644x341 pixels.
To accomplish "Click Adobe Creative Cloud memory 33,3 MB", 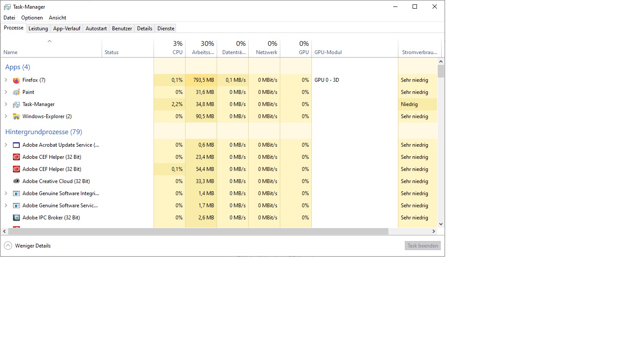I will coord(205,181).
